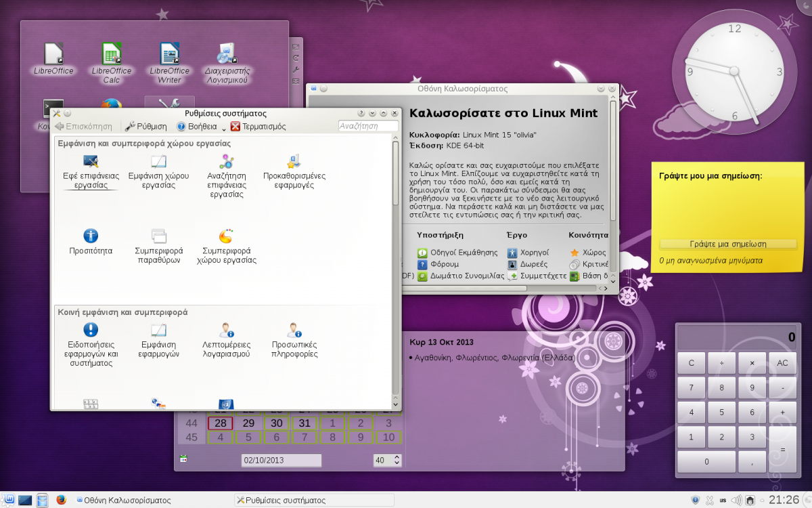The width and height of the screenshot is (812, 508).
Task: Open Εμφάνιση εφαρμογών settings module
Action: 159,340
